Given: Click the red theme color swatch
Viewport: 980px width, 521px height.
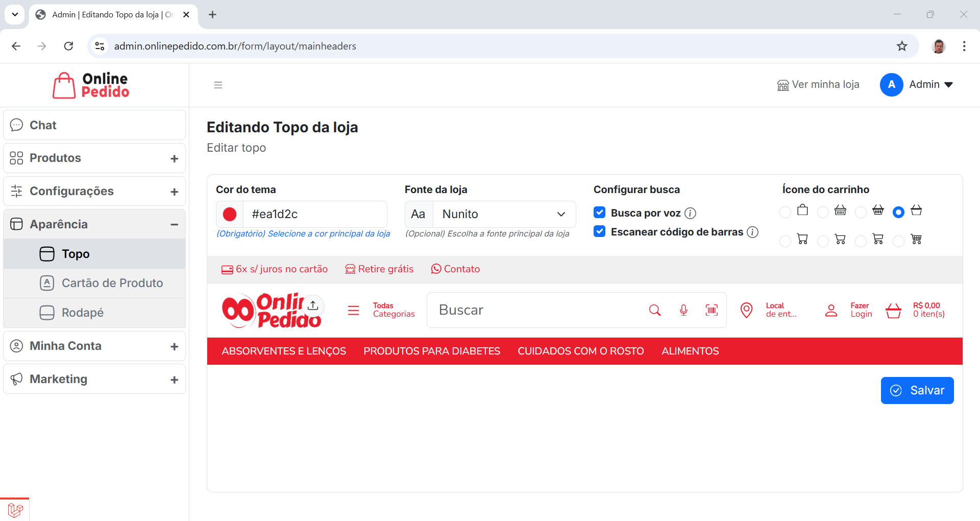Looking at the screenshot, I should 230,214.
